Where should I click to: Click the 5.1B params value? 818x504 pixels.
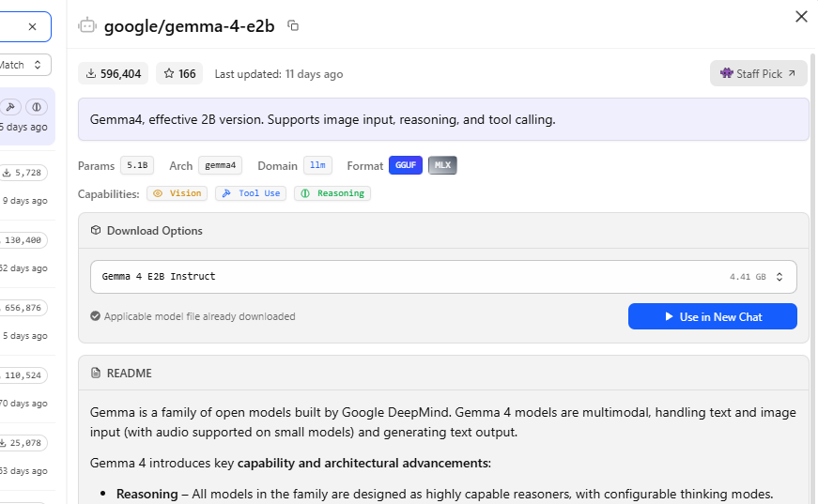pyautogui.click(x=137, y=165)
